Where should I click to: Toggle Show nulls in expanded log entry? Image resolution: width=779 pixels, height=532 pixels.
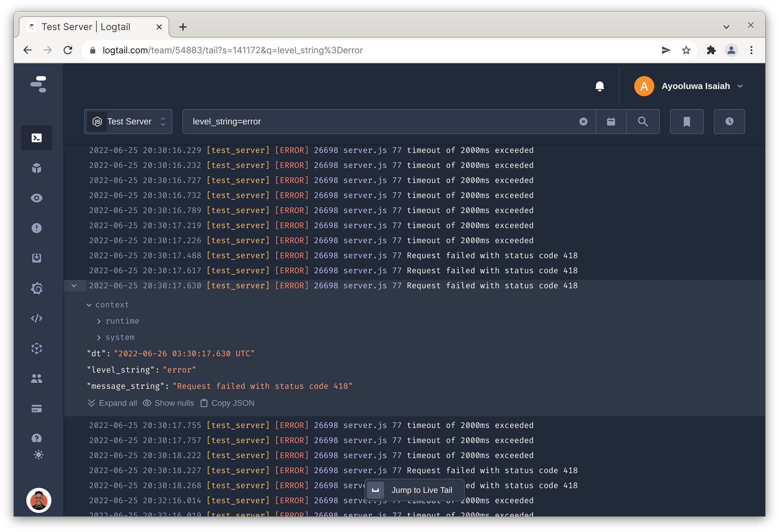pyautogui.click(x=168, y=403)
